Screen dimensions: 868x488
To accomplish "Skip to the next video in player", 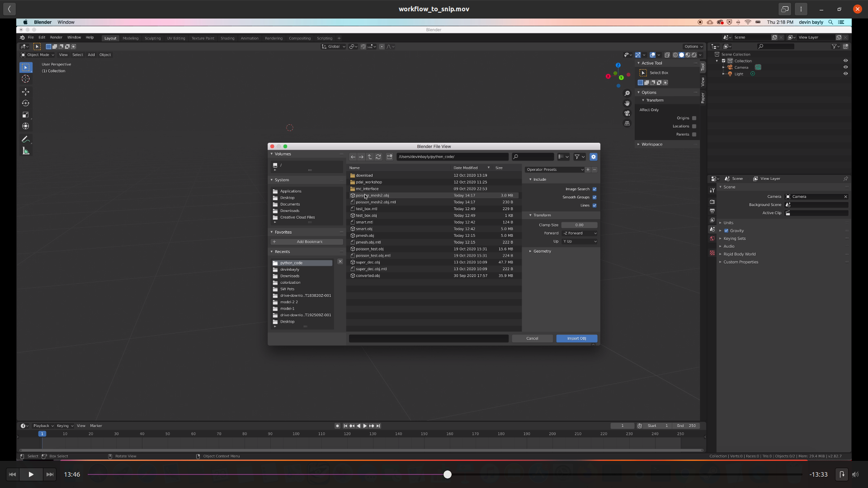I will click(50, 474).
